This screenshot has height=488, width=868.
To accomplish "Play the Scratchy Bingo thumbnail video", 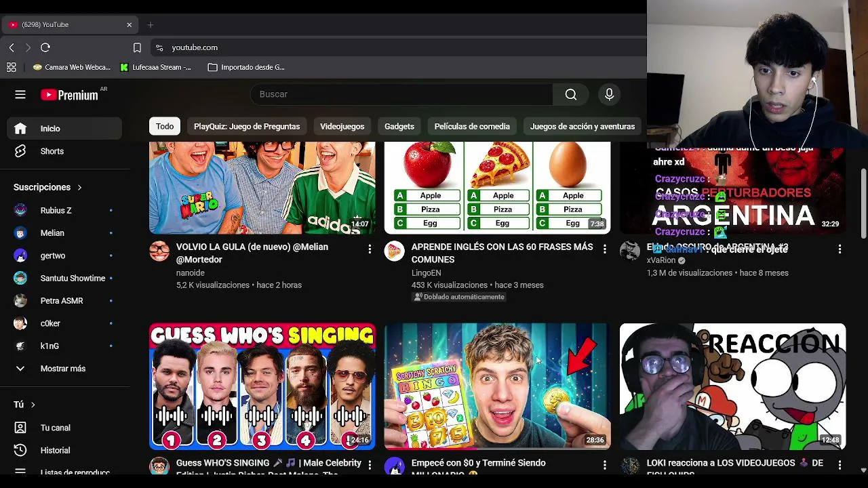I will (497, 386).
